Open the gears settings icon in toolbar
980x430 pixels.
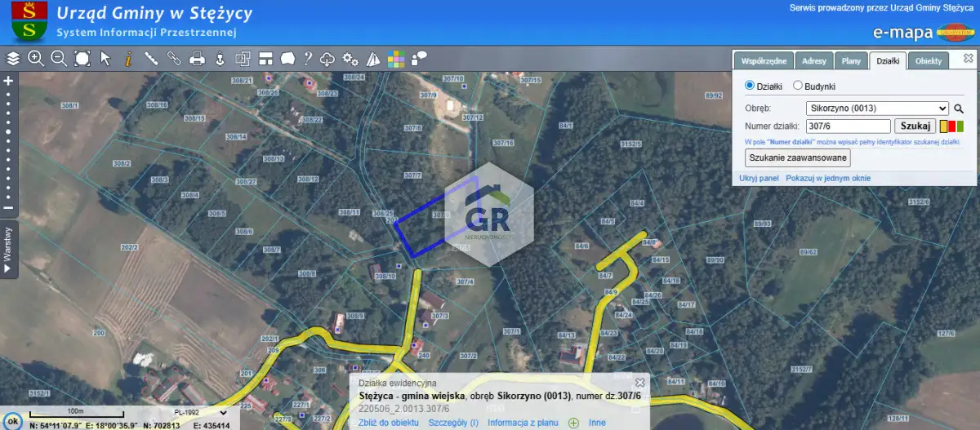click(x=350, y=58)
